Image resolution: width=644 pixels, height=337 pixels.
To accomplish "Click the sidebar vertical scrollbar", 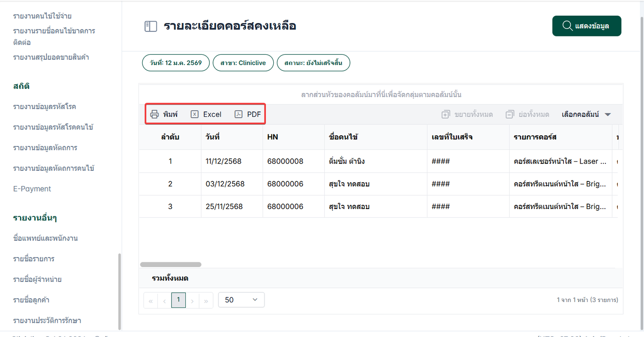I will (x=120, y=291).
